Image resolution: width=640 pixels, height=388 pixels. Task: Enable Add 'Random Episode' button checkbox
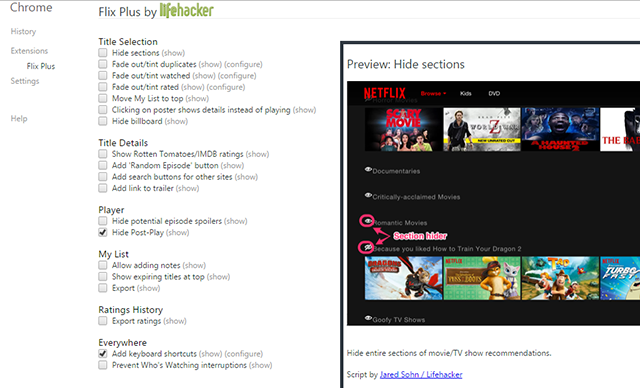pyautogui.click(x=103, y=165)
